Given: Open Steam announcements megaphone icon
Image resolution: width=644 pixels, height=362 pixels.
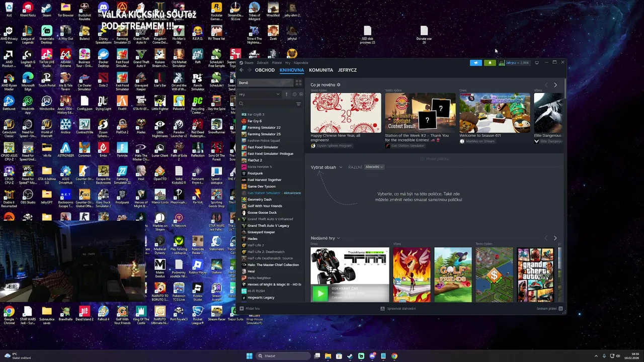Looking at the screenshot, I should click(x=475, y=63).
